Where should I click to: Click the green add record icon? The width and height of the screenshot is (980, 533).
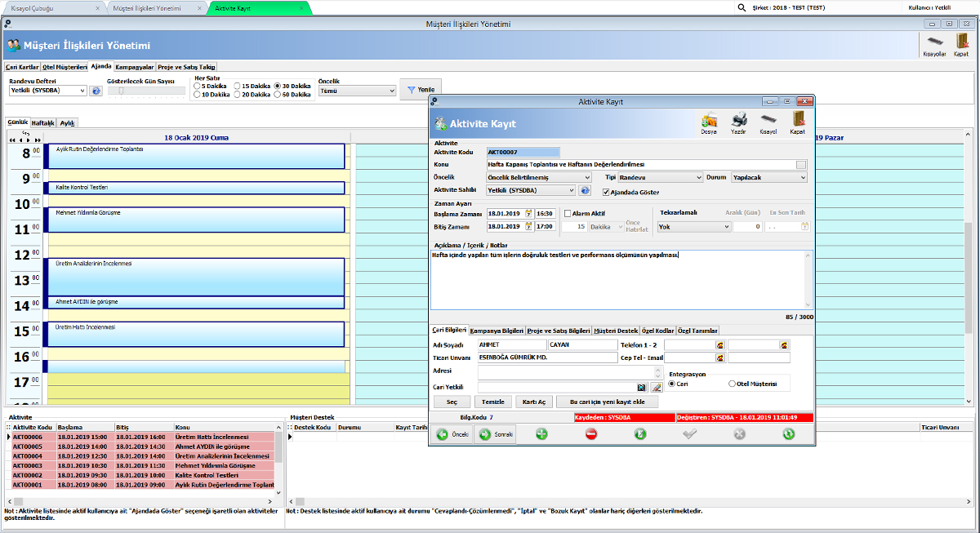541,434
